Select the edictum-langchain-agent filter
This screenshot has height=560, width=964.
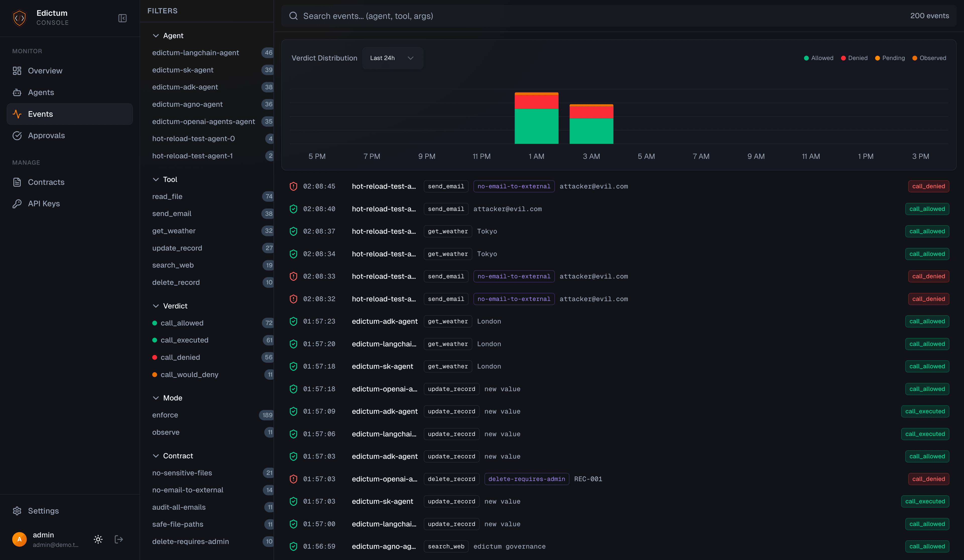(x=196, y=53)
